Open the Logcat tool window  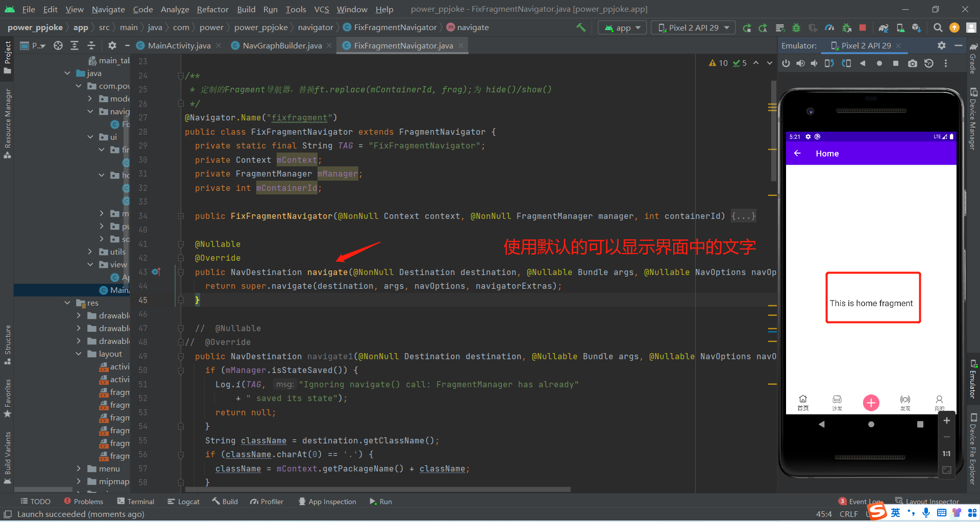(x=183, y=502)
